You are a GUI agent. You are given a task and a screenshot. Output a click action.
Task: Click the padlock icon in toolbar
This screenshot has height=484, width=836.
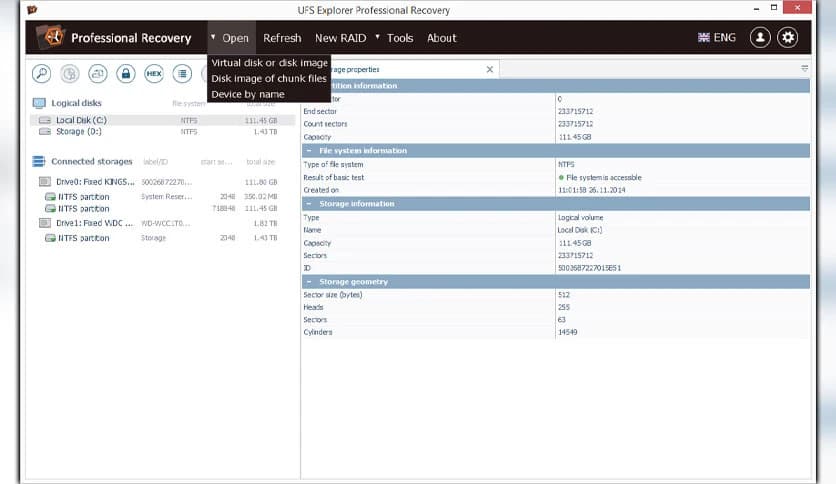pyautogui.click(x=126, y=73)
